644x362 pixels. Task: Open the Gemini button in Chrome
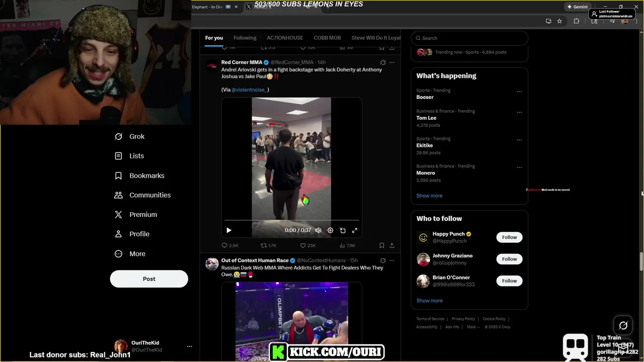pyautogui.click(x=577, y=7)
